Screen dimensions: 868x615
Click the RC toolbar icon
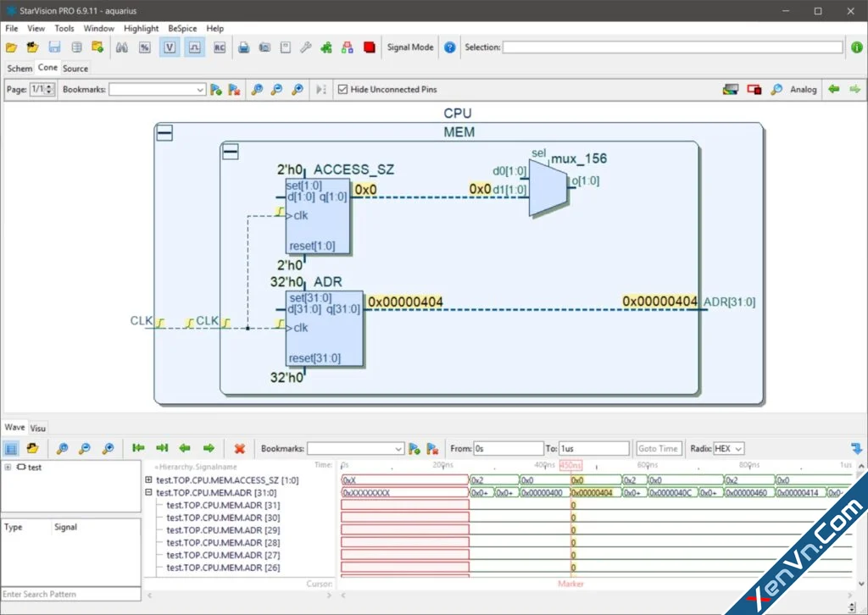click(220, 47)
